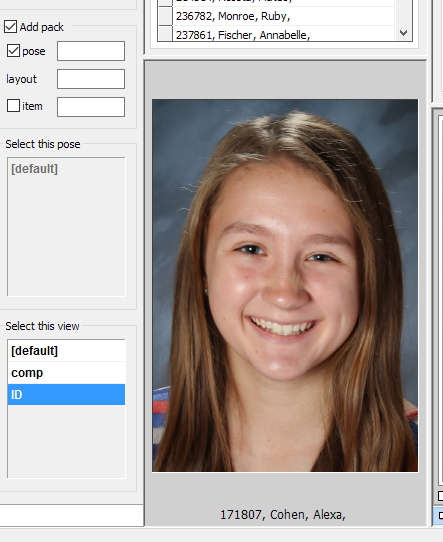
Task: Click row header beside Monroe, Ruby
Action: pyautogui.click(x=165, y=16)
